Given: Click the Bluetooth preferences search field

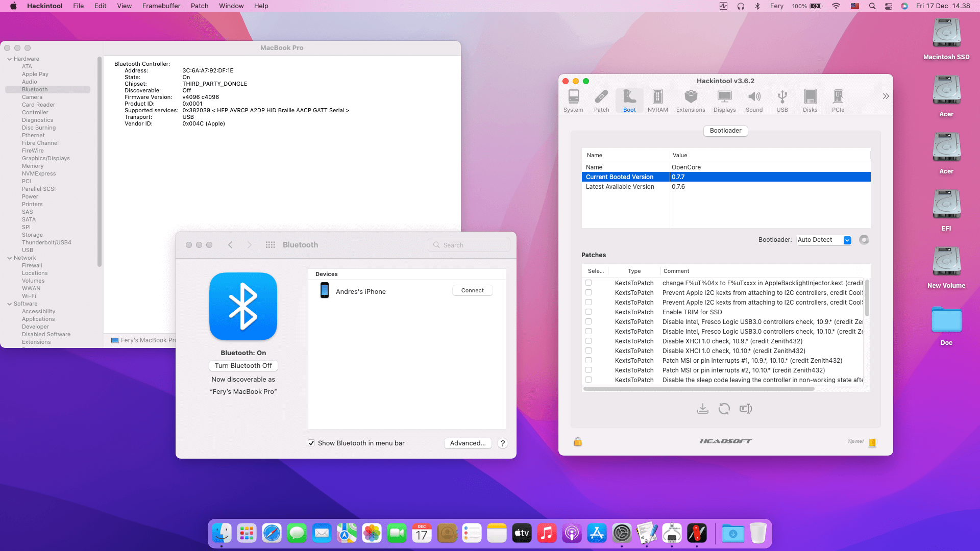Looking at the screenshot, I should click(469, 245).
